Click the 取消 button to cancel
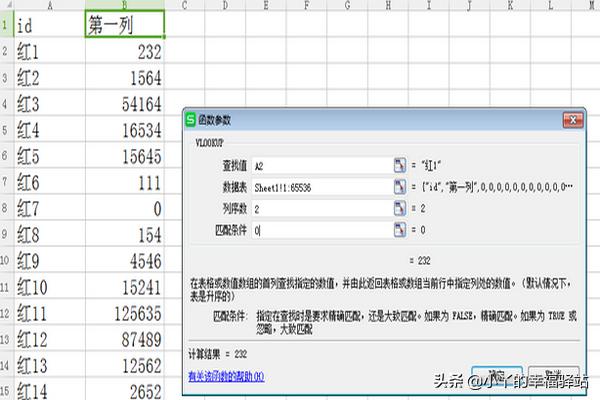Viewport: 600px width, 400px height. point(545,375)
